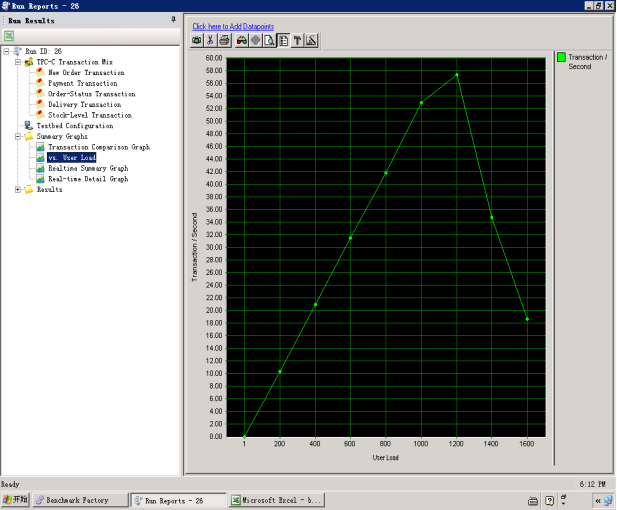Expand hidden tray icons chevron
The height and width of the screenshot is (510, 617).
(598, 501)
